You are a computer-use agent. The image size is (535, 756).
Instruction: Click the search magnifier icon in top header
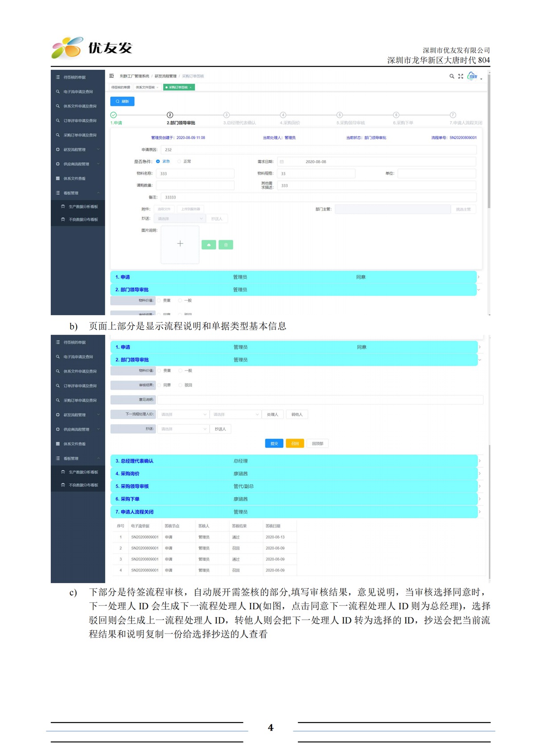point(452,76)
